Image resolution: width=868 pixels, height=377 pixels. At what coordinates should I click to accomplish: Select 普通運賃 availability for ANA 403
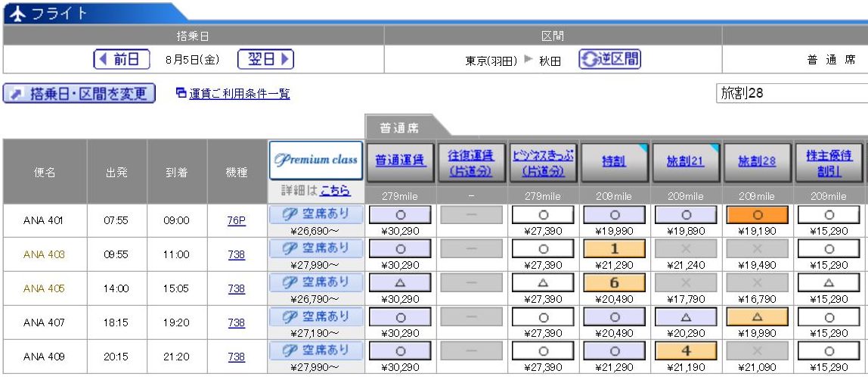click(x=400, y=249)
